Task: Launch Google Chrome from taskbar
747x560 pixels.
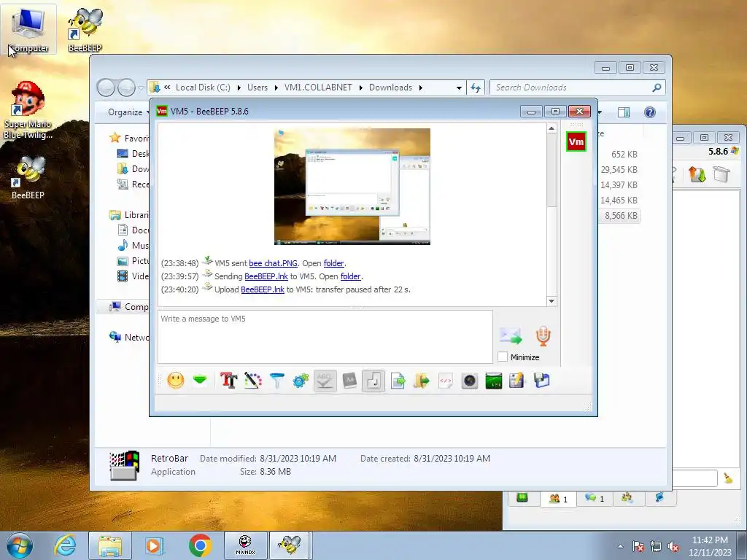Action: click(200, 545)
